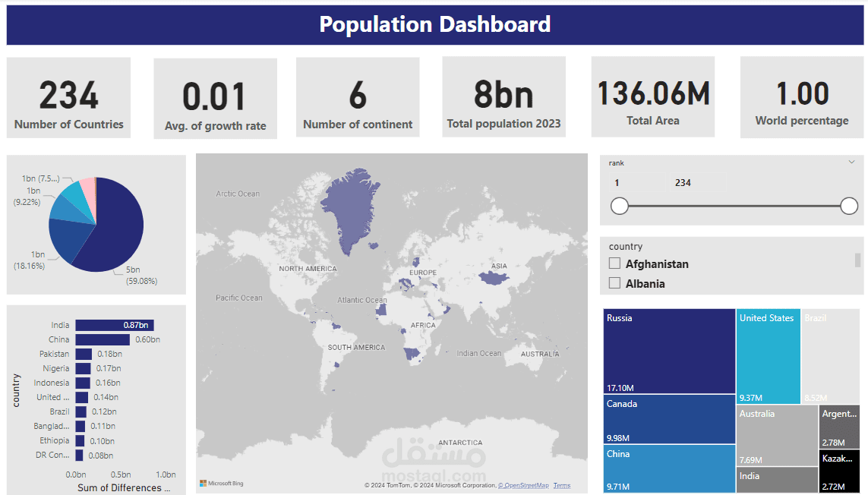The image size is (868, 495).
Task: Click the India bar in the bar chart
Action: click(x=114, y=324)
